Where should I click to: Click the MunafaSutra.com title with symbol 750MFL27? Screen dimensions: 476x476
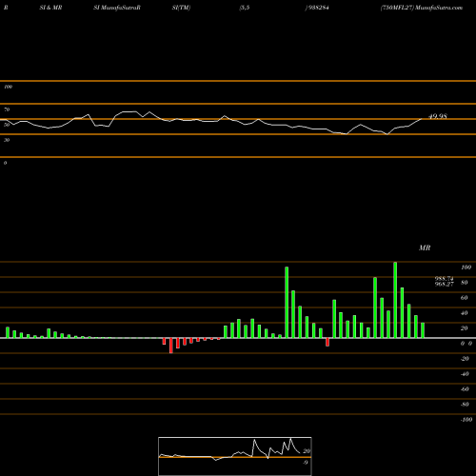pos(422,8)
